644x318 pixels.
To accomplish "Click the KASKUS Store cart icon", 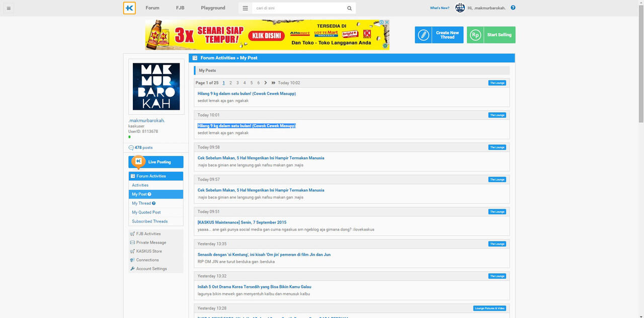I will 132,251.
